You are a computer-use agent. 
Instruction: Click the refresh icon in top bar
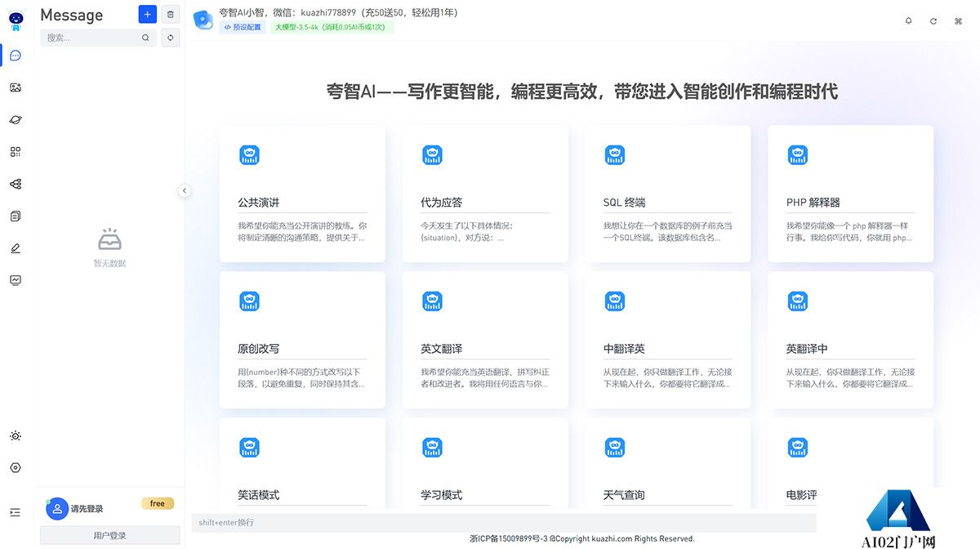pyautogui.click(x=933, y=21)
